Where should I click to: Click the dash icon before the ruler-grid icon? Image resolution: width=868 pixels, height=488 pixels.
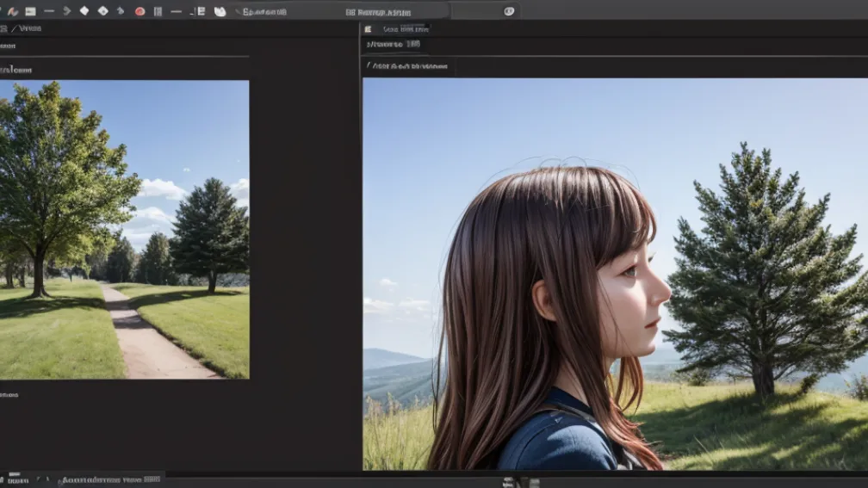click(176, 11)
